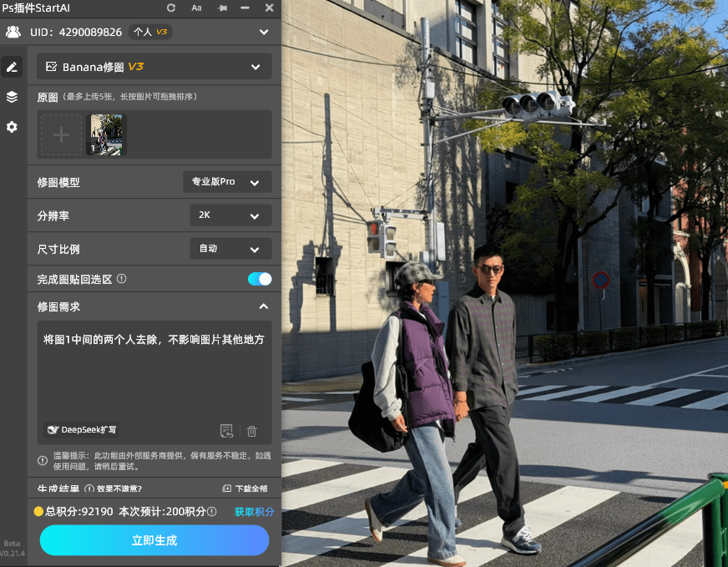The height and width of the screenshot is (567, 728).
Task: Open the layers panel icon in sidebar
Action: (x=11, y=96)
